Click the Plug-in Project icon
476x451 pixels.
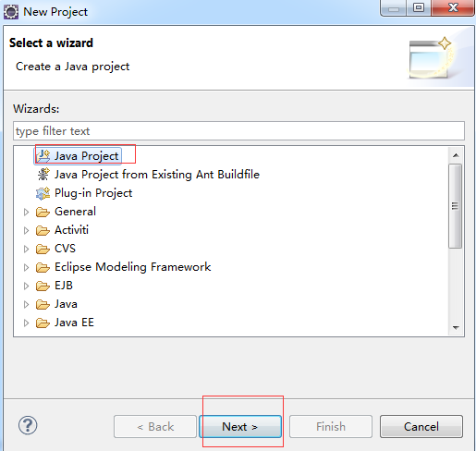click(x=43, y=193)
